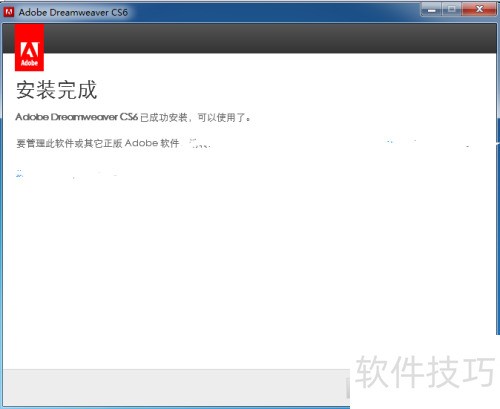Click the text 已成功安装，可以使用了。
Image resolution: width=500 pixels, height=409 pixels.
point(196,117)
